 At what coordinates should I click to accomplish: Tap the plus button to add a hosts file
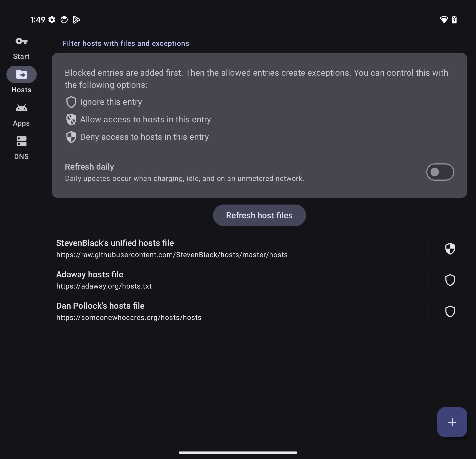point(452,422)
